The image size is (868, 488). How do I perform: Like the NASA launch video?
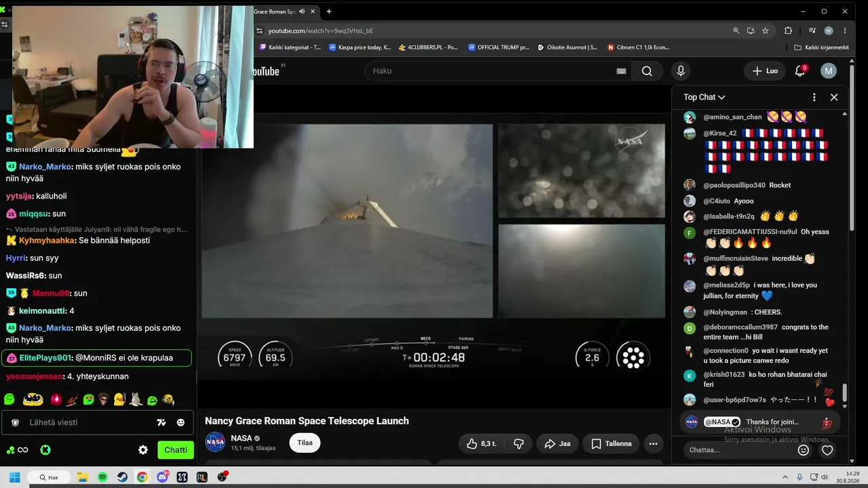(481, 444)
